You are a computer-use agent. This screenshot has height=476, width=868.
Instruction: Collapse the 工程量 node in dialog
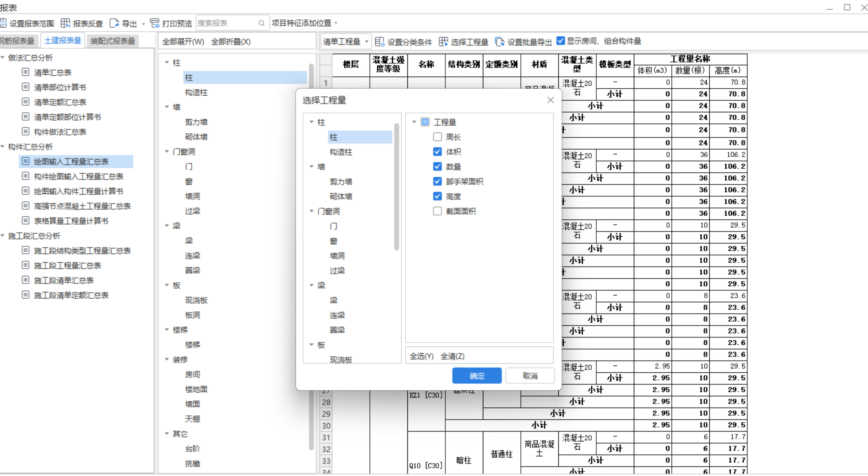pyautogui.click(x=414, y=122)
